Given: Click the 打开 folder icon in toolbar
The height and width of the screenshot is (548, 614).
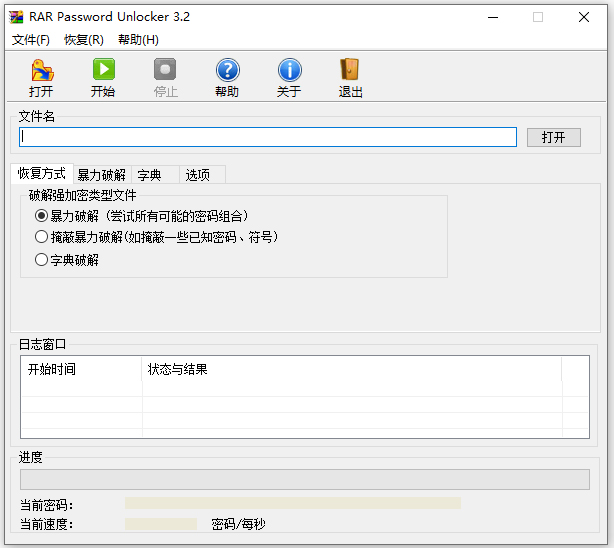Looking at the screenshot, I should (x=42, y=70).
